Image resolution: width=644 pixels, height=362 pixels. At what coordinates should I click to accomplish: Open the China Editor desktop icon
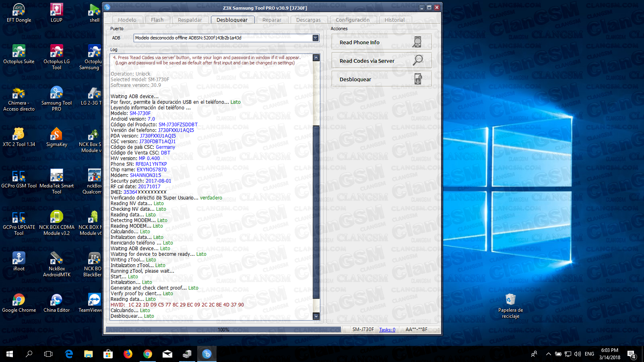pos(56,303)
